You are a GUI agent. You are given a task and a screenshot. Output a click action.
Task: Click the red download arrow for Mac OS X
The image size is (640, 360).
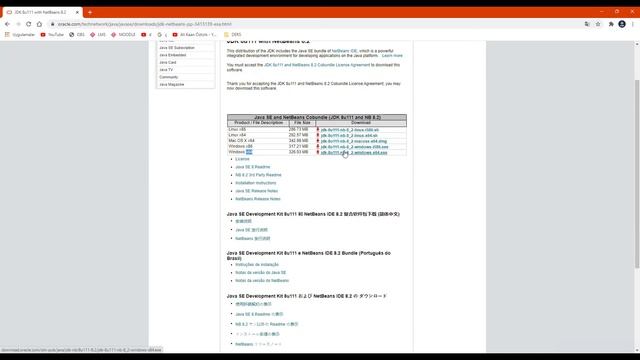click(x=318, y=141)
